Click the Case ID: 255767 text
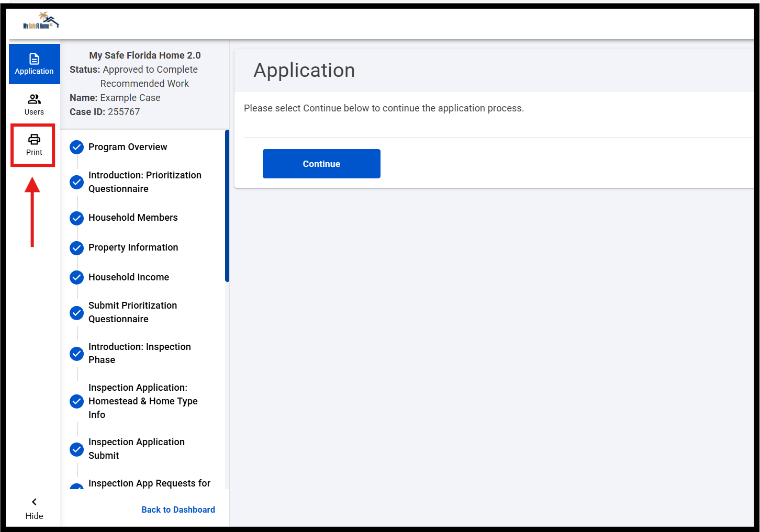760x532 pixels. [x=105, y=112]
